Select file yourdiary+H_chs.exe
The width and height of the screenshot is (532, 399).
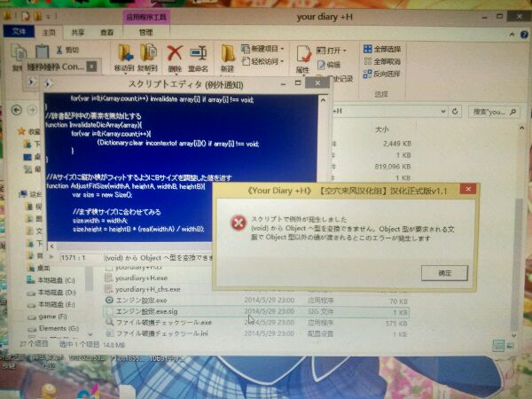pyautogui.click(x=147, y=289)
